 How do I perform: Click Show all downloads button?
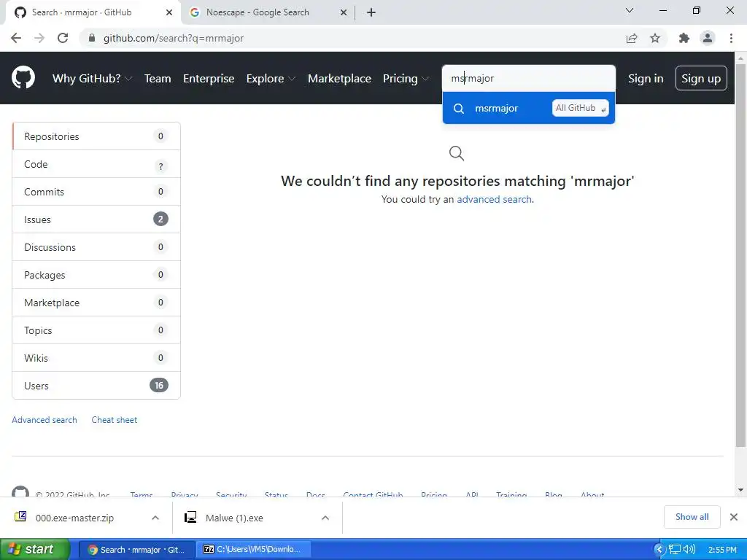692,517
